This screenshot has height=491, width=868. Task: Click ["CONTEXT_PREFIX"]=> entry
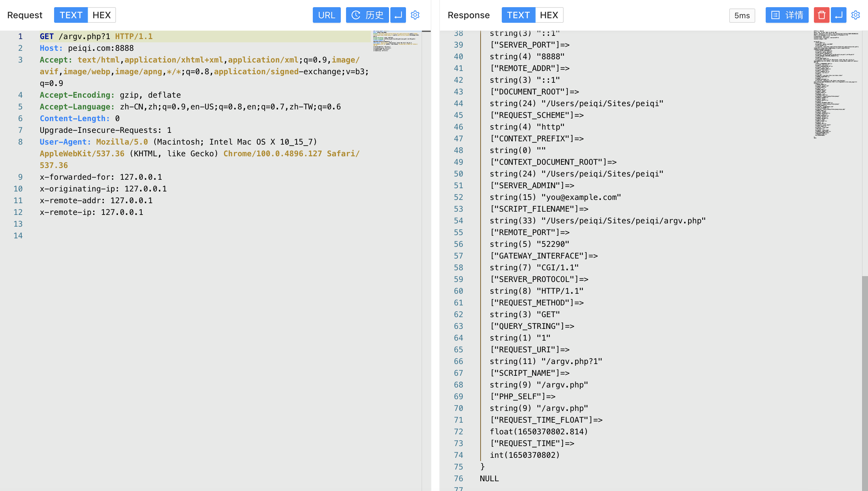click(x=537, y=139)
